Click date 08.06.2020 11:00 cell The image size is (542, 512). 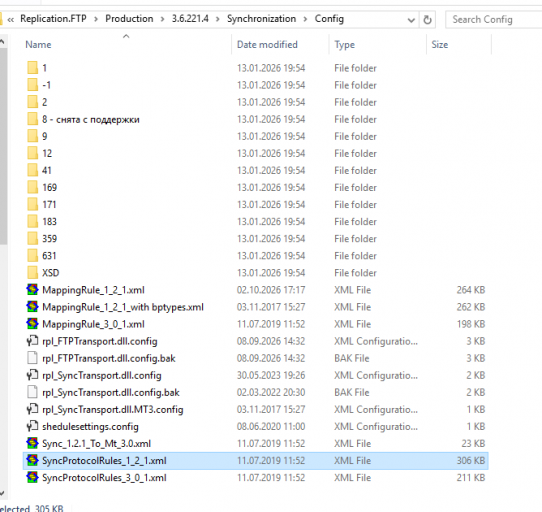(x=271, y=426)
